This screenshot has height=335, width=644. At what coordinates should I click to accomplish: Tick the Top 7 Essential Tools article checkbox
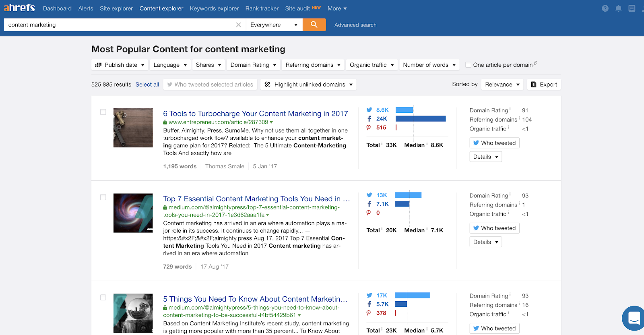103,197
